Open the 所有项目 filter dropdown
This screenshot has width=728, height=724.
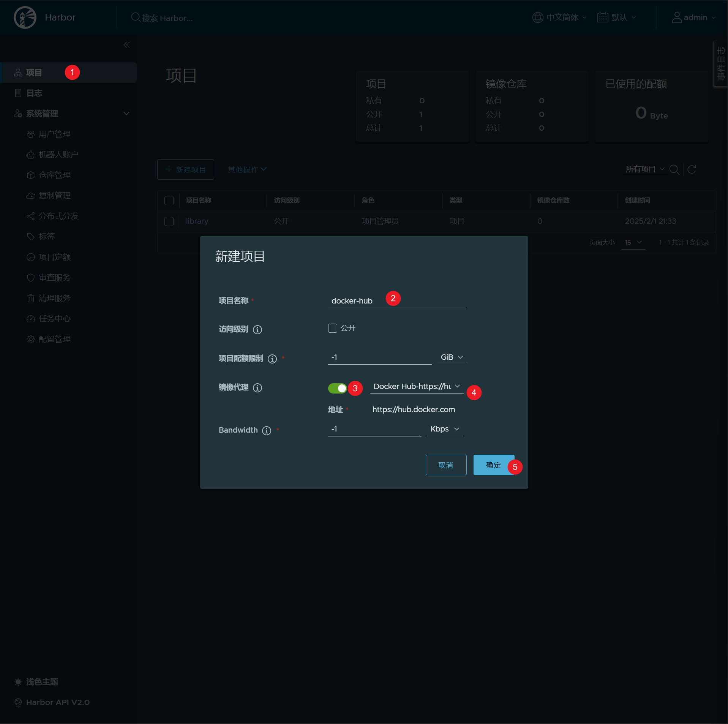click(645, 169)
